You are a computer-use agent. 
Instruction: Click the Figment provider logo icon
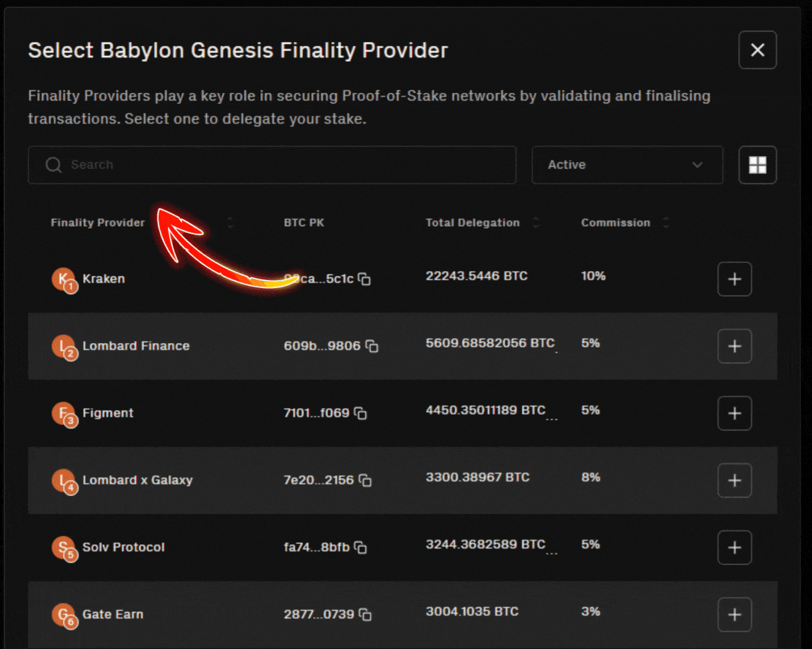[x=64, y=413]
